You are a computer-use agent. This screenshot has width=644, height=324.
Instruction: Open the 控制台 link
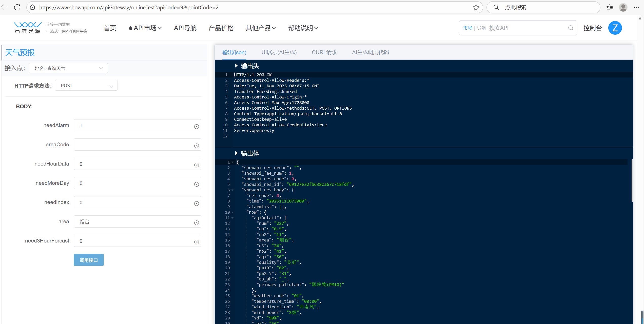coord(592,28)
